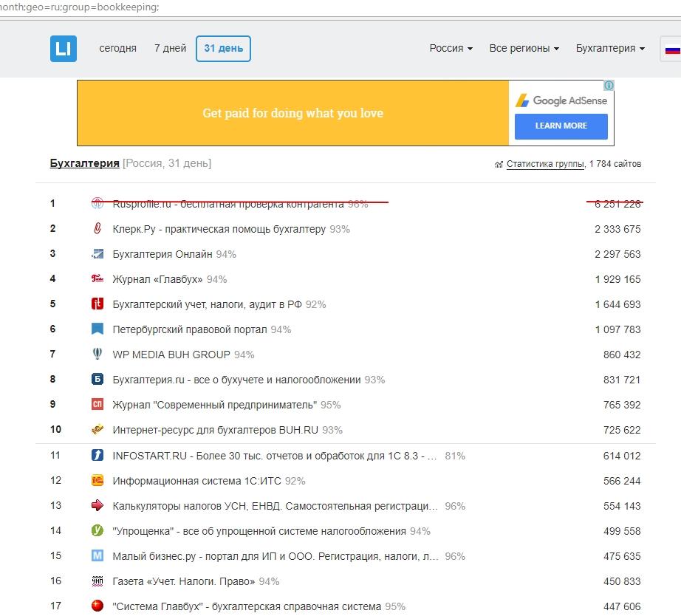The height and width of the screenshot is (616, 681).
Task: Click the Бухгалтерия Онлайн favicon
Action: [x=97, y=253]
